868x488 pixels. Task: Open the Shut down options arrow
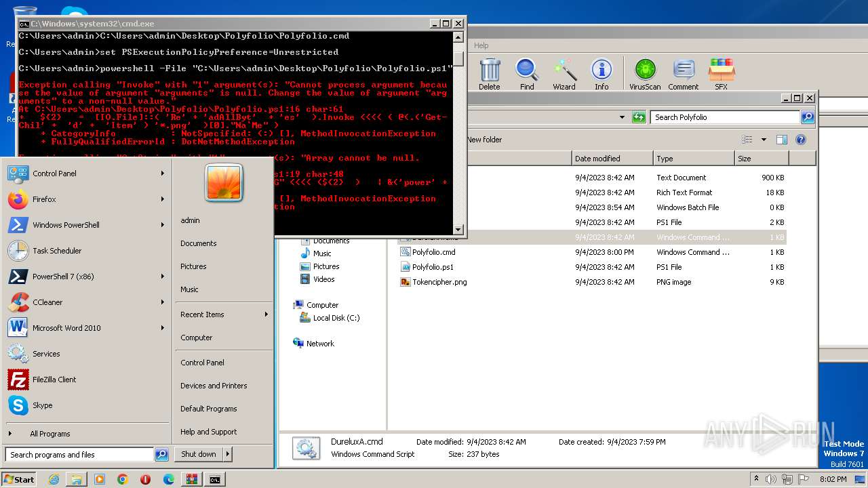pyautogui.click(x=228, y=454)
